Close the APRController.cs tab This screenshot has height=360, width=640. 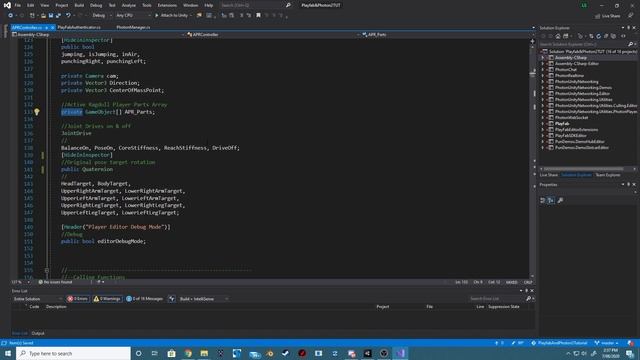[x=53, y=27]
